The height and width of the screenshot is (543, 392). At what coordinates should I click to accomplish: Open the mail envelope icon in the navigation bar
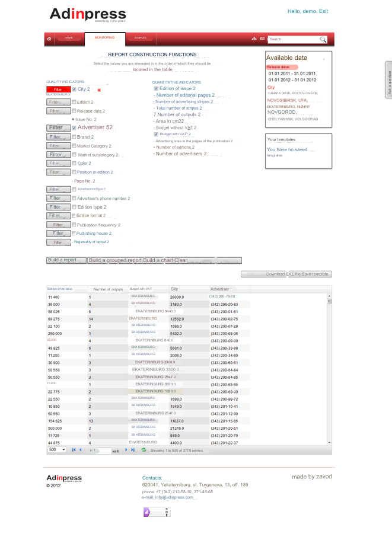pyautogui.click(x=262, y=39)
